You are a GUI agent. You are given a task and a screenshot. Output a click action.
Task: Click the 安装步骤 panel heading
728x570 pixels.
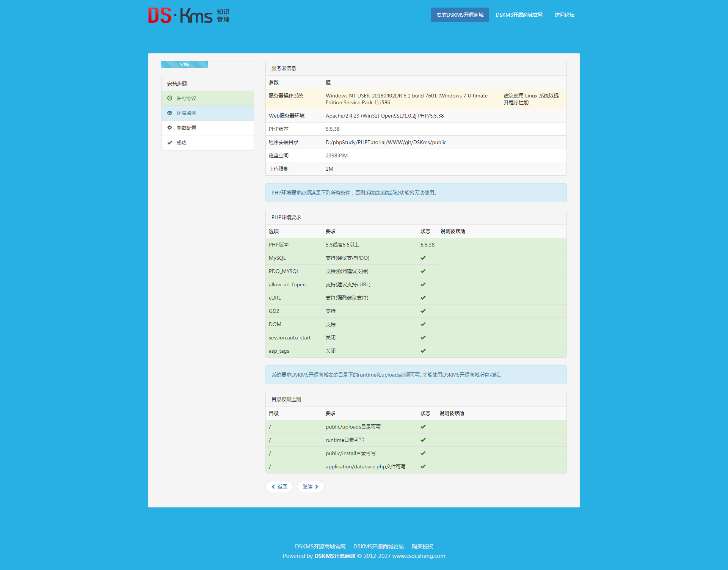click(207, 83)
